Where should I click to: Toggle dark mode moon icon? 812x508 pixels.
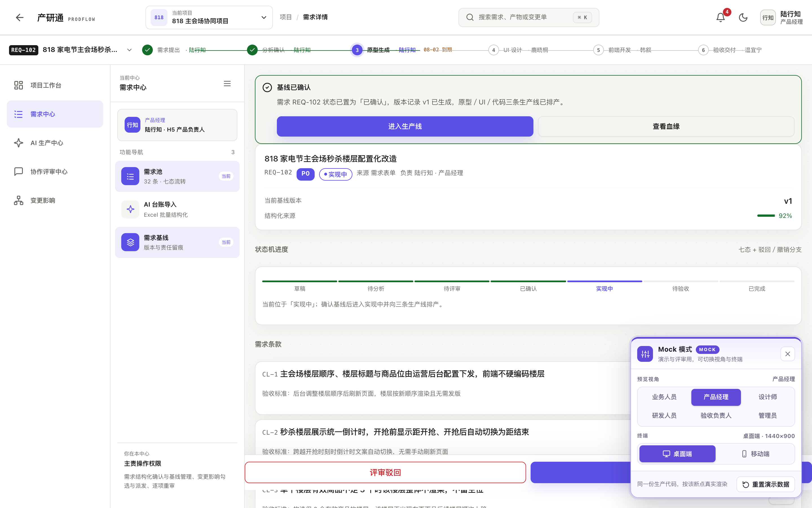point(743,17)
